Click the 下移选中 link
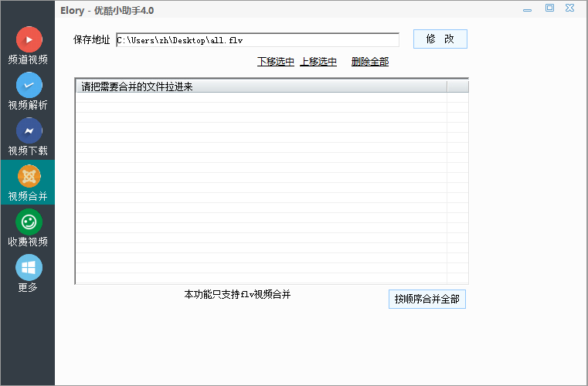 [x=276, y=62]
